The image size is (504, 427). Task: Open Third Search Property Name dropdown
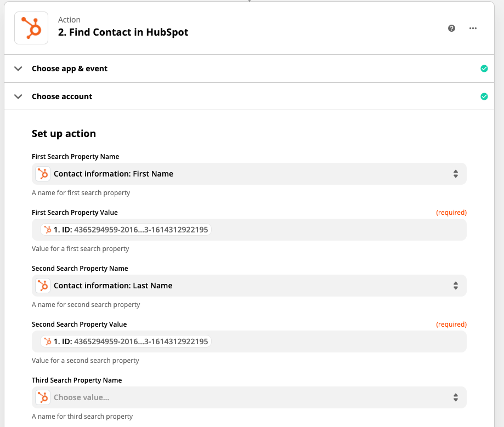click(x=249, y=397)
